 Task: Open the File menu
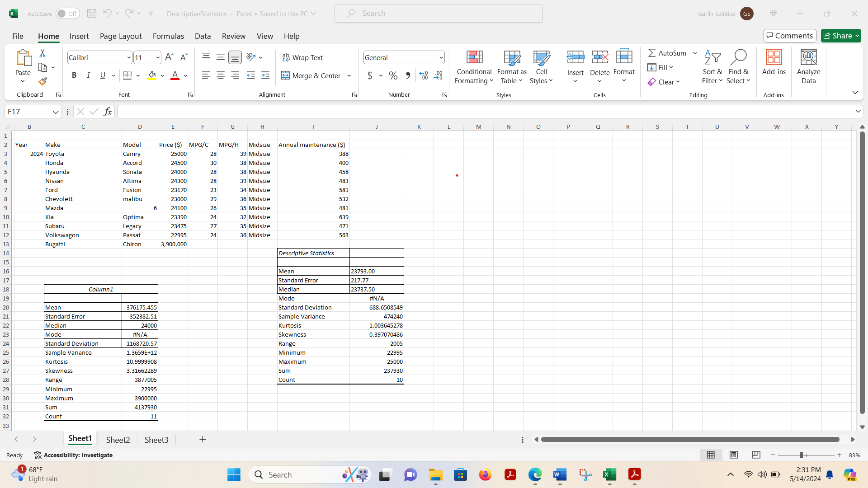pos(18,36)
